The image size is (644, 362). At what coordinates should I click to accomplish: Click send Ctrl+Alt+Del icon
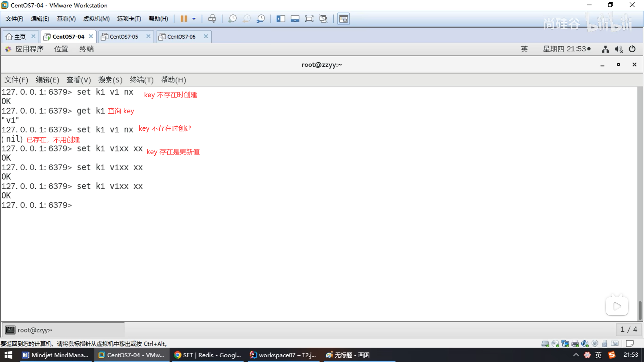[x=212, y=19]
